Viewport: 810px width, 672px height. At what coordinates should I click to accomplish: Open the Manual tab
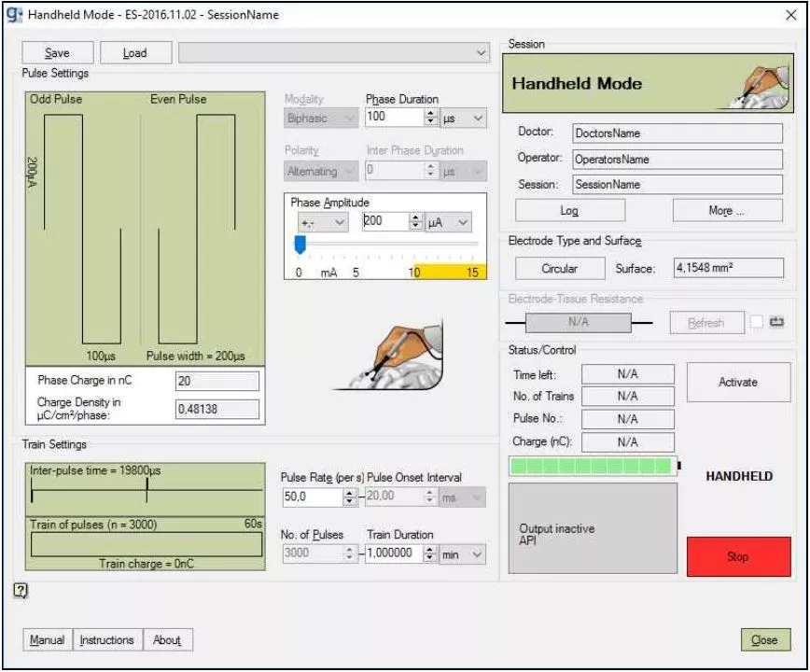[47, 640]
